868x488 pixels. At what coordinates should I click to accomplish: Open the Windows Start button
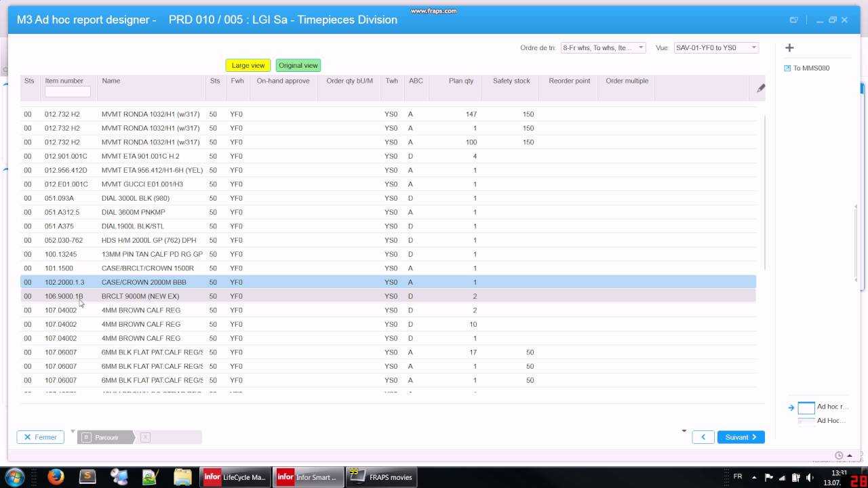pyautogui.click(x=15, y=477)
